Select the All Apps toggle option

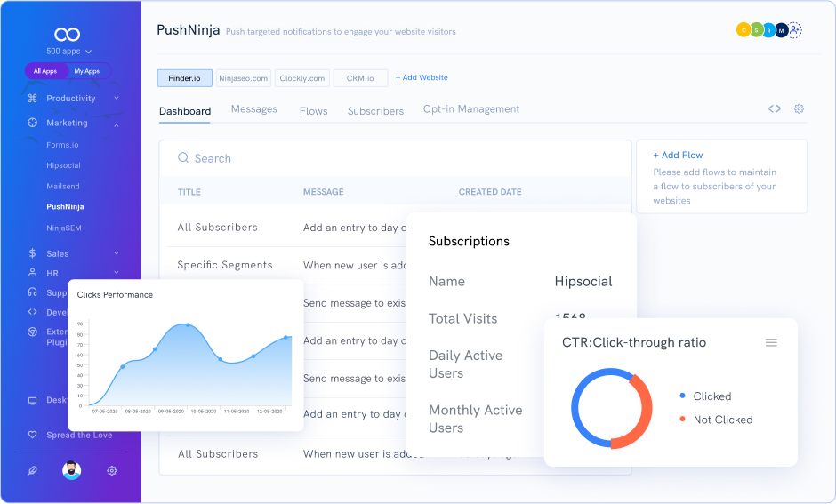45,71
